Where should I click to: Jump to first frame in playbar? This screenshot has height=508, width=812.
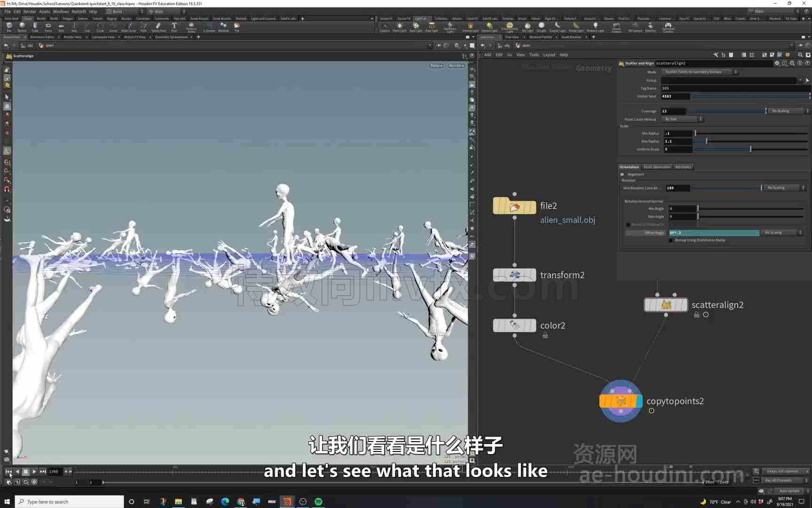[x=8, y=471]
